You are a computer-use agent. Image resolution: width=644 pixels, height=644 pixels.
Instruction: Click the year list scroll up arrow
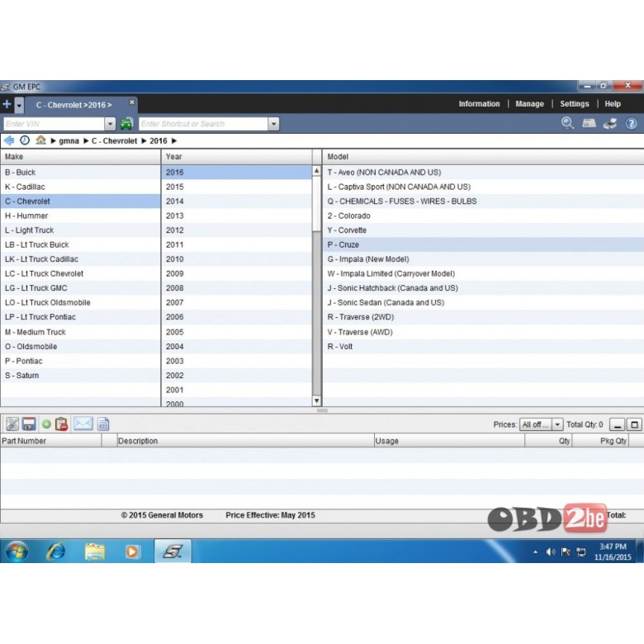[317, 170]
